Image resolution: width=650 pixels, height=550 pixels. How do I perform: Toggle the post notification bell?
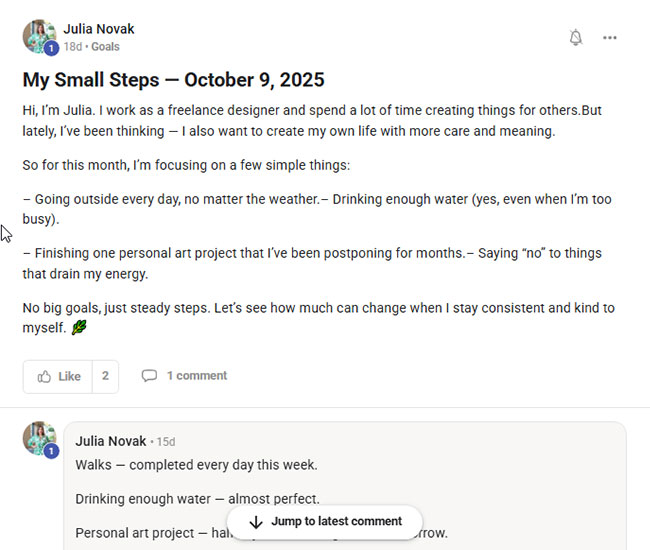[575, 38]
